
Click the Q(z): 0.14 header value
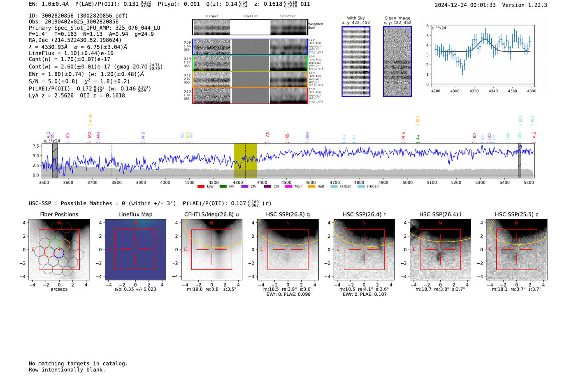point(227,4)
